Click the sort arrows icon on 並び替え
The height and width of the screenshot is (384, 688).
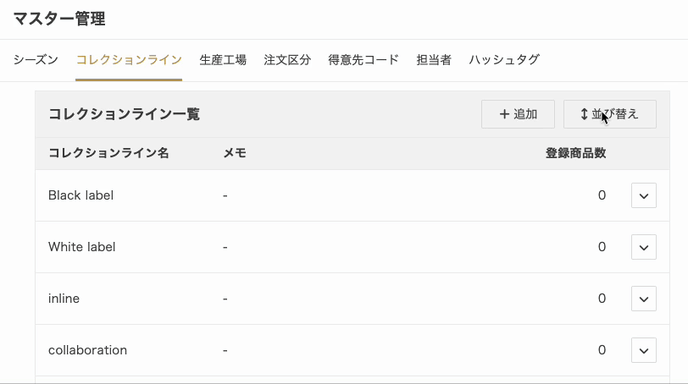(584, 114)
